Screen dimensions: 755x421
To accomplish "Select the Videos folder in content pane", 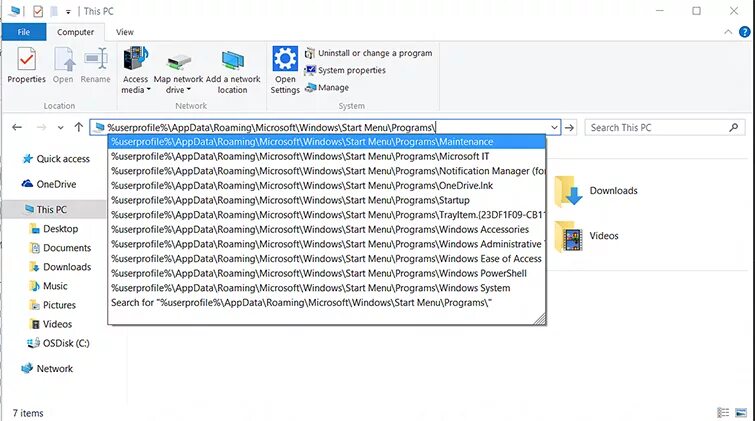I will [586, 236].
